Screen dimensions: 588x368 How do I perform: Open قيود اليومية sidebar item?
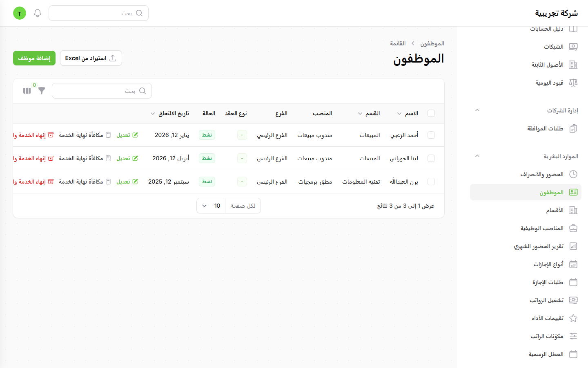point(526,83)
